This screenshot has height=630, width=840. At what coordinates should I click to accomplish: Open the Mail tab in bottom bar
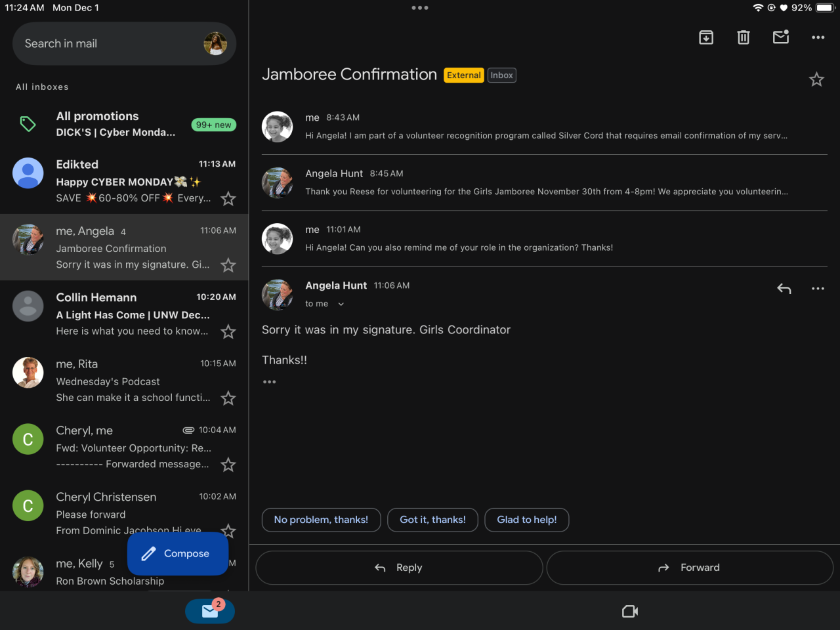pyautogui.click(x=210, y=611)
